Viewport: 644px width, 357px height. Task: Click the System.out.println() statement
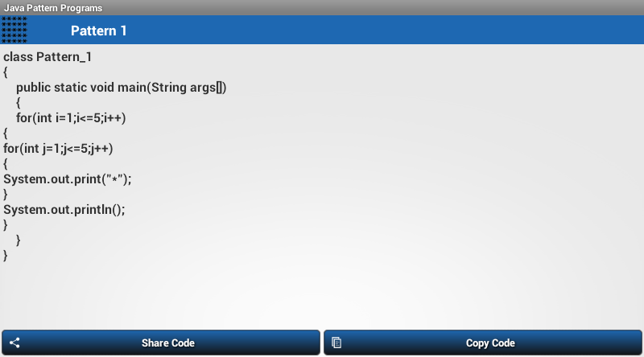point(64,210)
